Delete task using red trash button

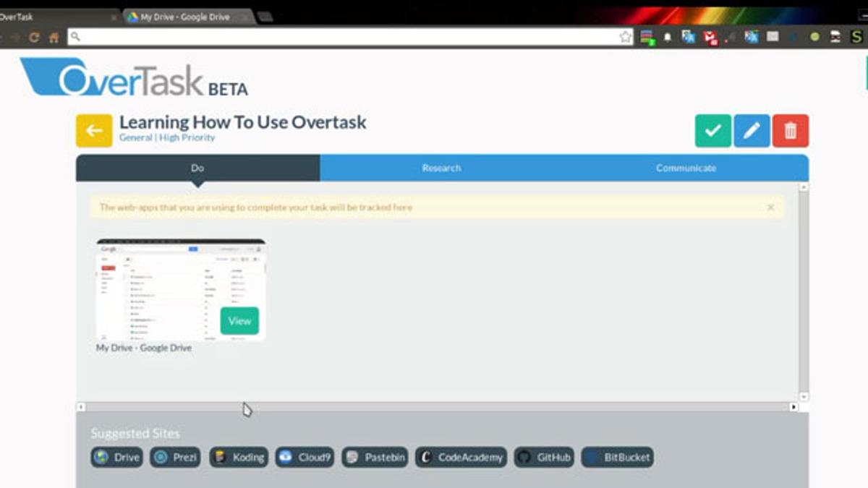pyautogui.click(x=790, y=131)
